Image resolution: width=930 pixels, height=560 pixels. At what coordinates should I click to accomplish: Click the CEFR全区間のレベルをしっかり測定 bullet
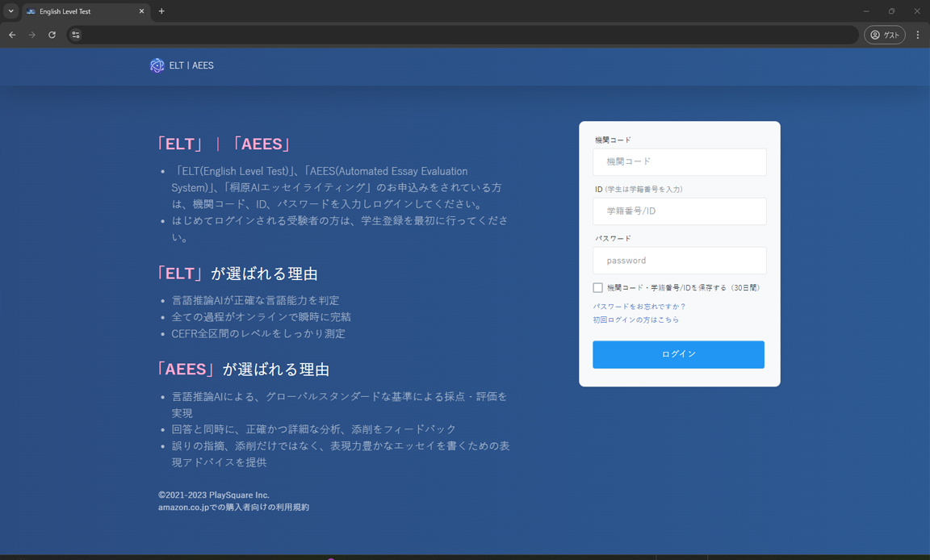[258, 333]
